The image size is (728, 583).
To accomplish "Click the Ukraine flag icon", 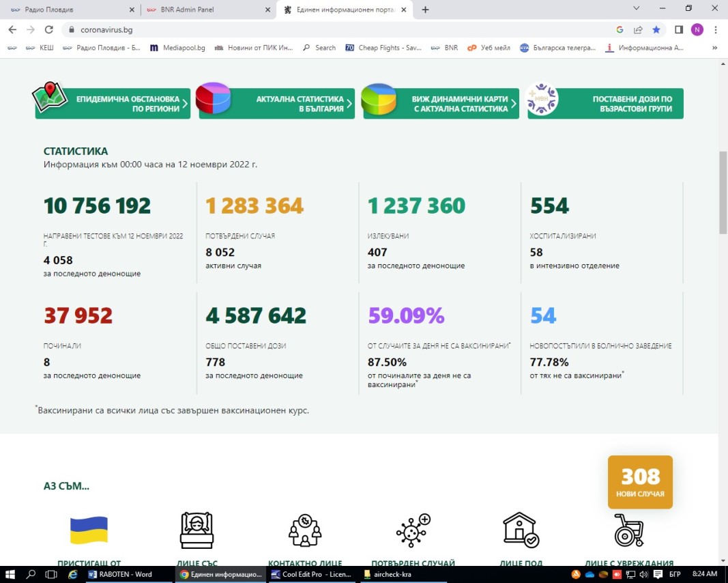I will point(89,530).
